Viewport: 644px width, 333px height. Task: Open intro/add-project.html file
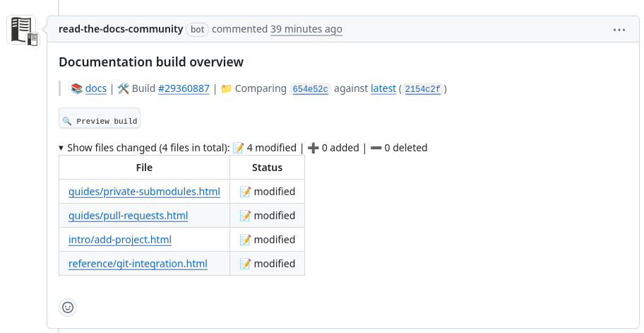(120, 240)
